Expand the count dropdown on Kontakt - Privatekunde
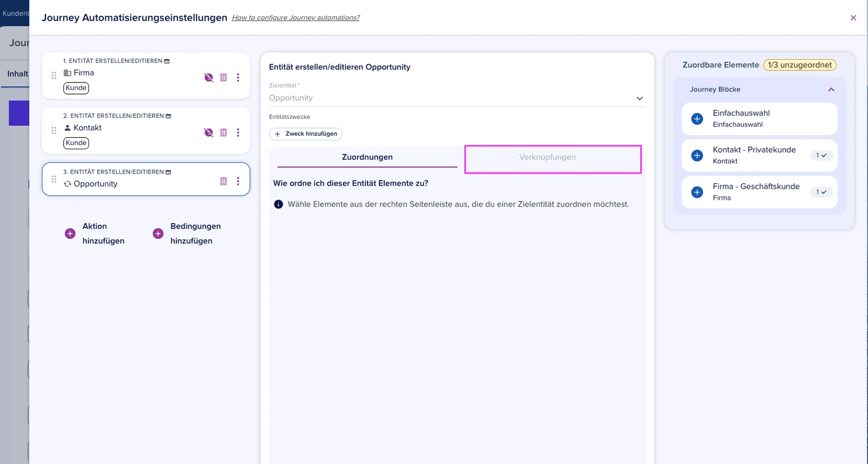868x464 pixels. [821, 156]
